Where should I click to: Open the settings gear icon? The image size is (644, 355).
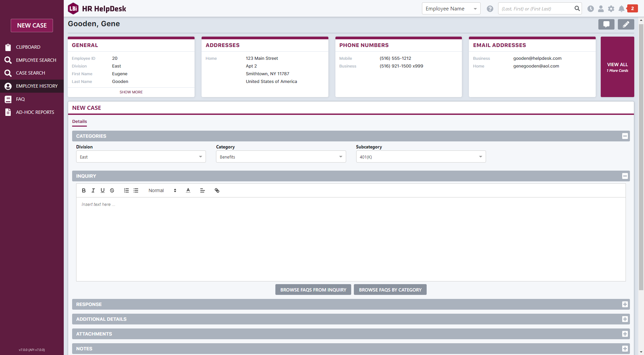click(611, 9)
